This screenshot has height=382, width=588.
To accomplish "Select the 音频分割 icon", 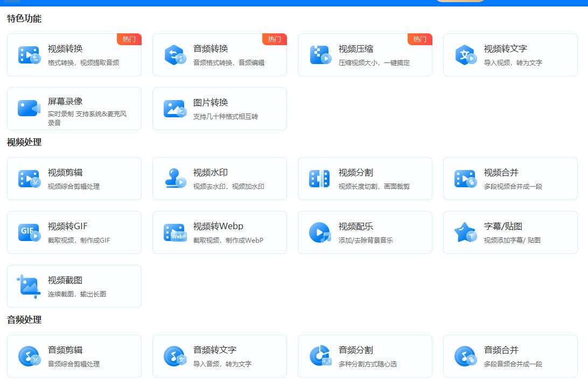I will tap(320, 356).
